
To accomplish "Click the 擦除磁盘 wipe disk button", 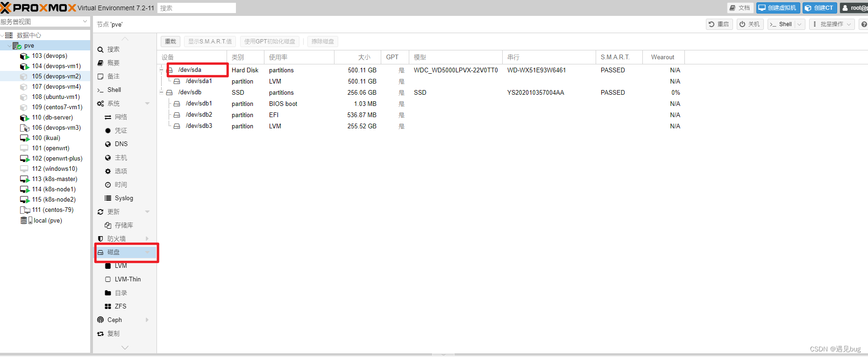I will click(x=323, y=42).
